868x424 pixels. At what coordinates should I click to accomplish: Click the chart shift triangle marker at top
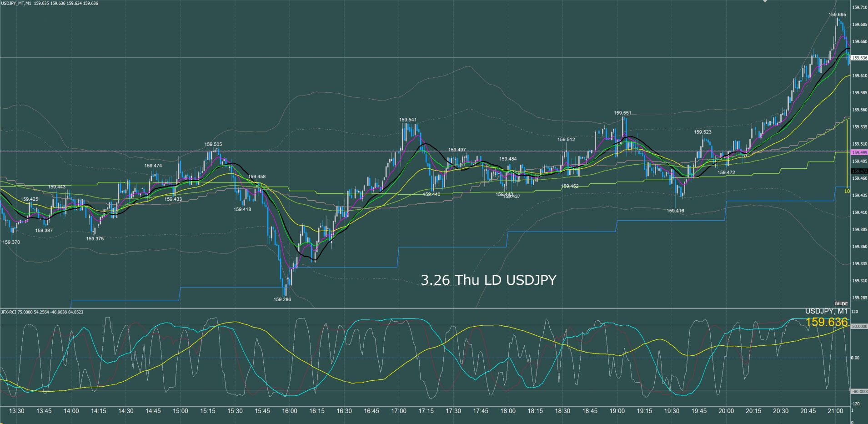[x=765, y=1]
